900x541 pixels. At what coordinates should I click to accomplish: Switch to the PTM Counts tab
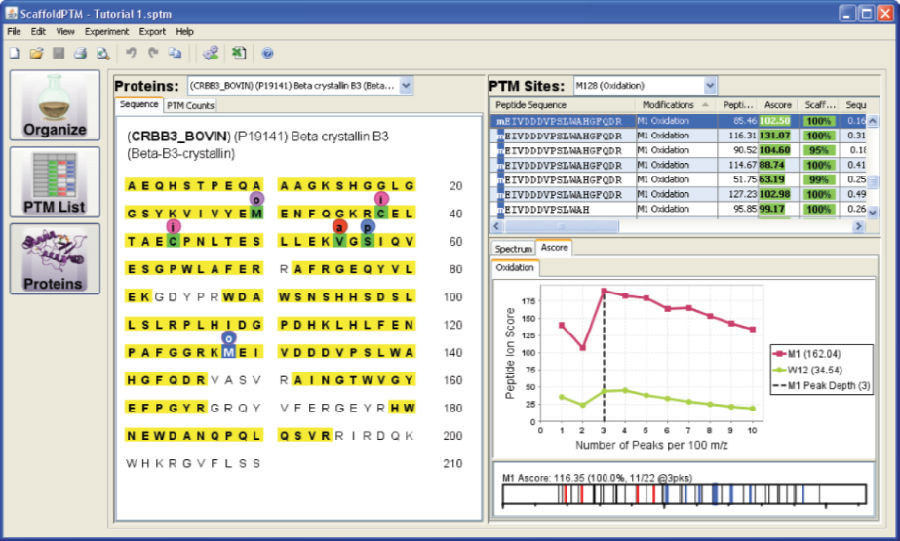pos(191,106)
